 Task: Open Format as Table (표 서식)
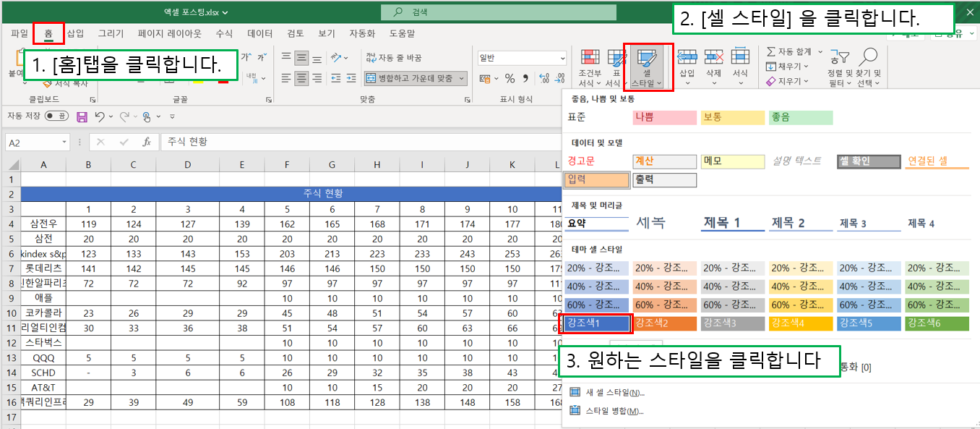(x=616, y=67)
